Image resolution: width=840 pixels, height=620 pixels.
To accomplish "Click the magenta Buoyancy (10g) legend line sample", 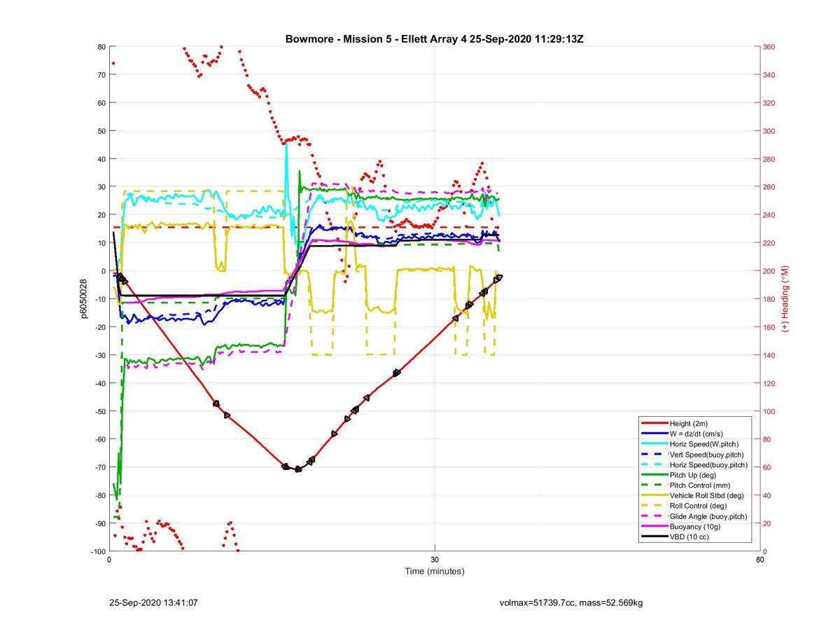I will click(x=654, y=526).
